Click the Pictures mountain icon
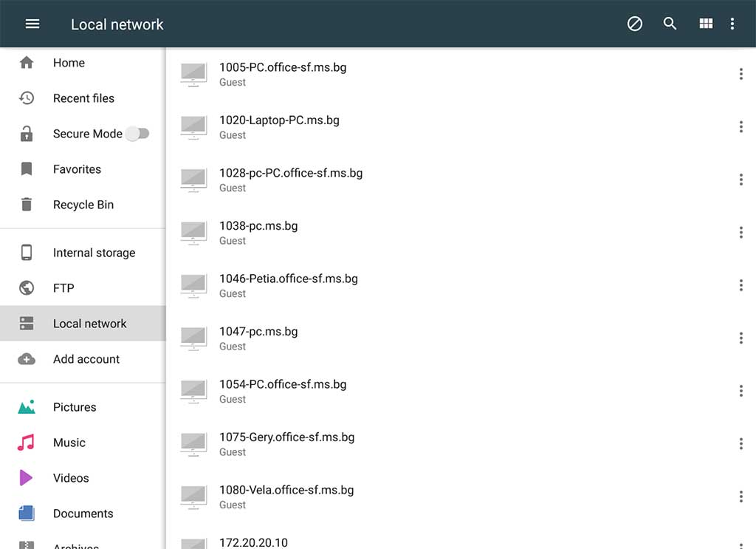The width and height of the screenshot is (756, 549). click(27, 406)
